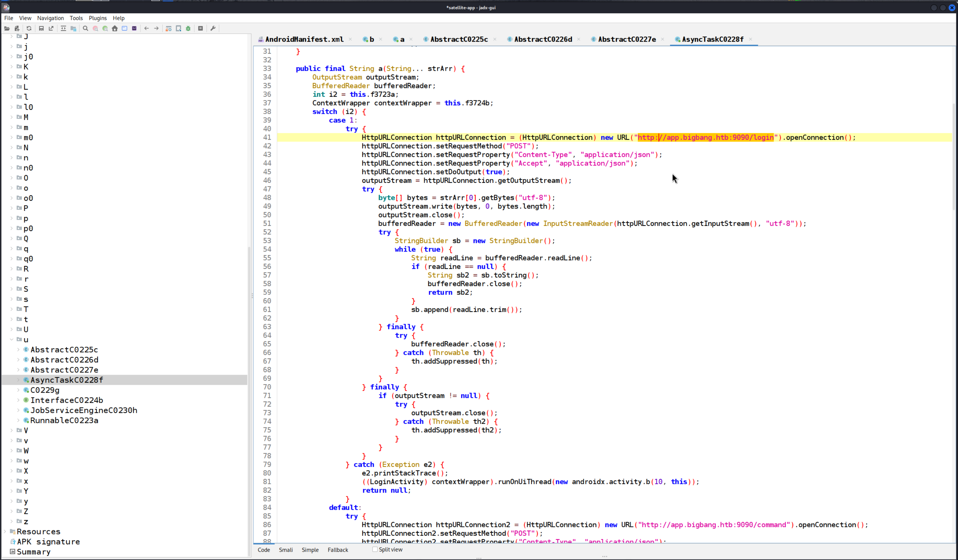
Task: Enable the Split view checkbox
Action: (375, 549)
